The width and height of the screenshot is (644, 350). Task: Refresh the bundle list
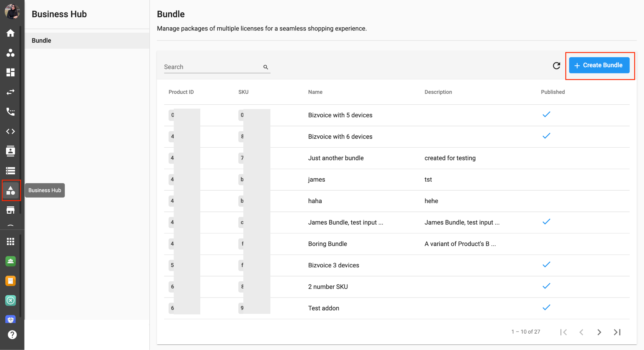(557, 65)
